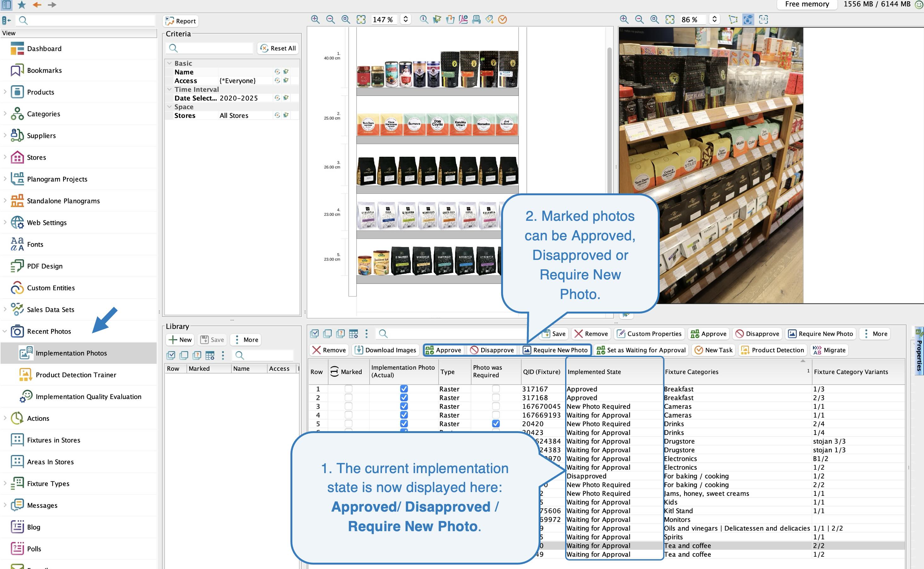Viewport: 924px width, 569px height.
Task: Click the Report button
Action: click(x=181, y=21)
